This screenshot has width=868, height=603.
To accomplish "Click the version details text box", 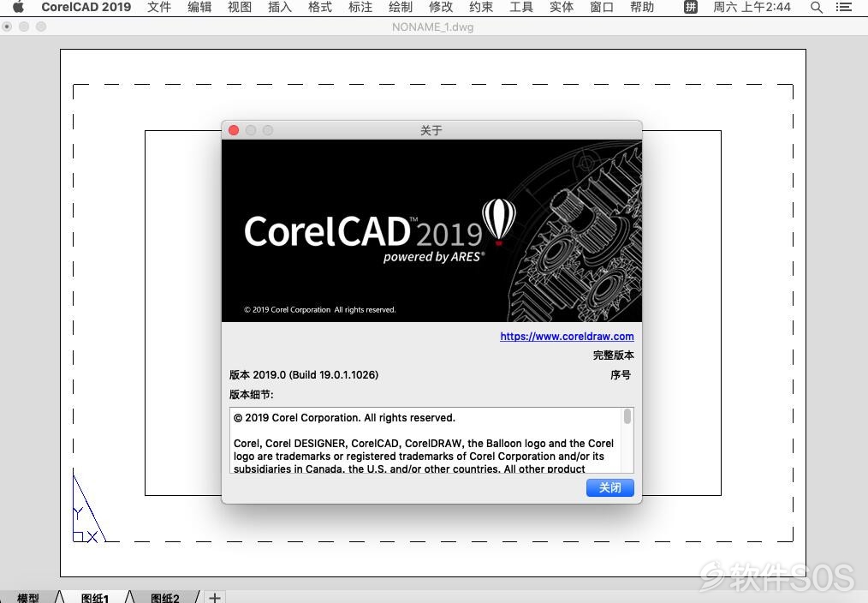I will pyautogui.click(x=431, y=440).
